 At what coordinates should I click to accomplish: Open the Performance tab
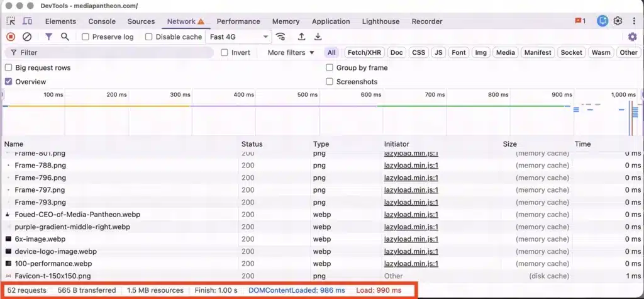[x=238, y=21]
